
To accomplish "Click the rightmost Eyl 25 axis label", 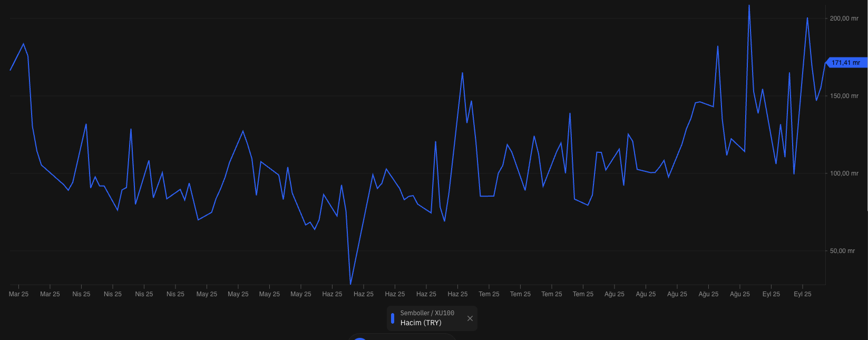I will [x=802, y=294].
